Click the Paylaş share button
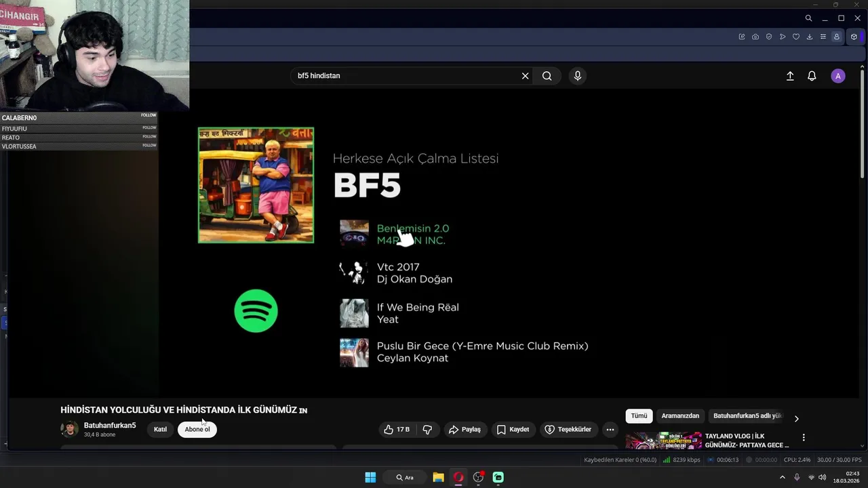This screenshot has height=488, width=868. pyautogui.click(x=465, y=429)
